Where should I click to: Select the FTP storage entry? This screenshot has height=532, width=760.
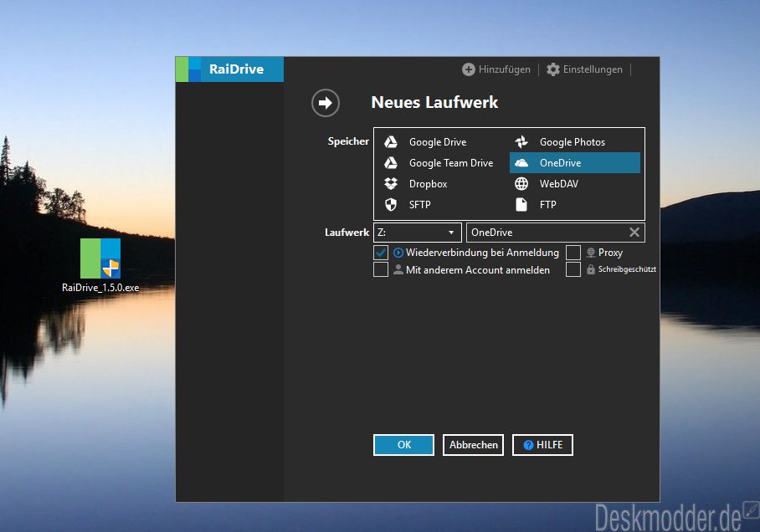(x=575, y=204)
